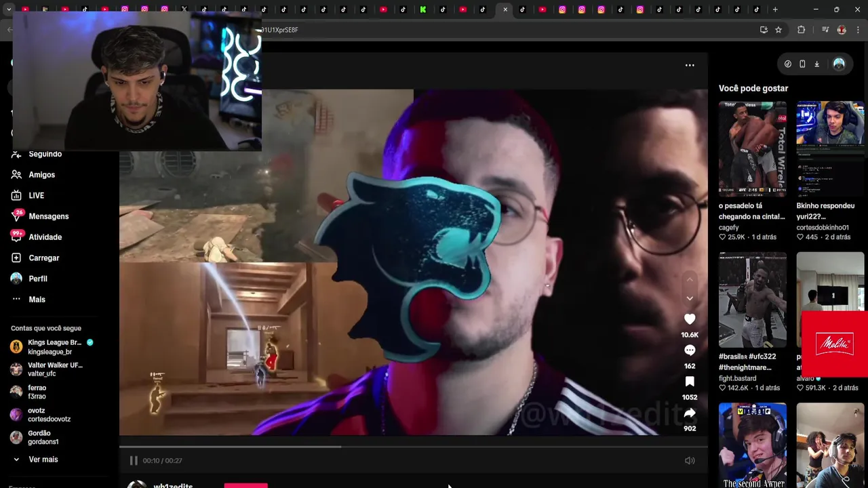This screenshot has height=488, width=868.
Task: Click the 'Contas que você segue' label
Action: [46, 328]
